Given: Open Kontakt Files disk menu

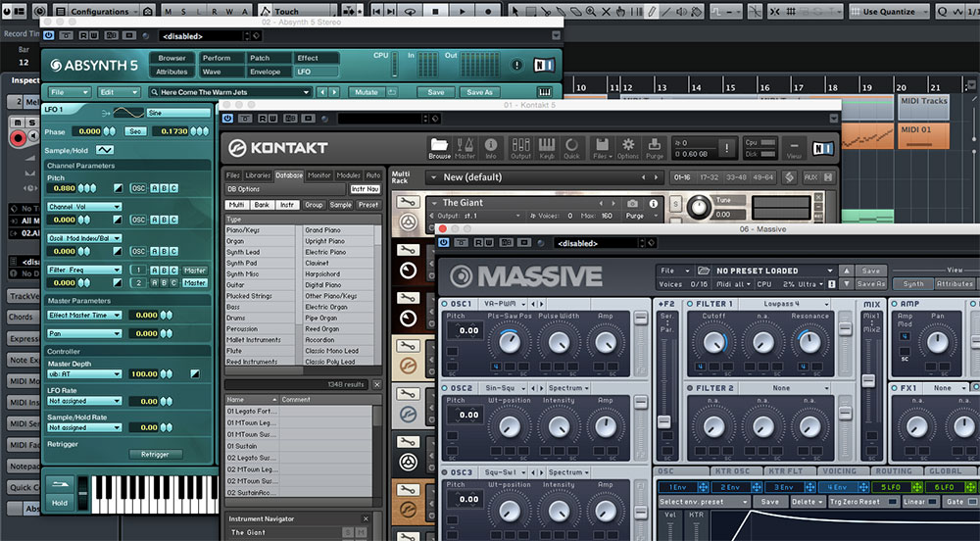Looking at the screenshot, I should (602, 148).
